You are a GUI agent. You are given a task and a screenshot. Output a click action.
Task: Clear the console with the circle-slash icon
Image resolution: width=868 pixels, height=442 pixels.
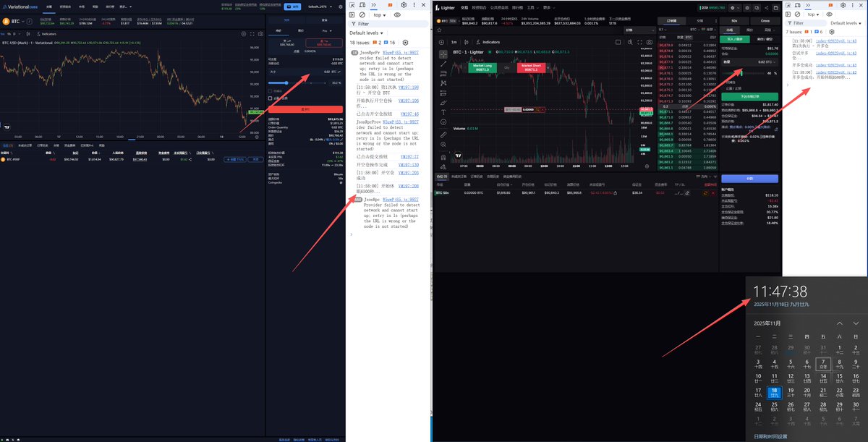(362, 15)
